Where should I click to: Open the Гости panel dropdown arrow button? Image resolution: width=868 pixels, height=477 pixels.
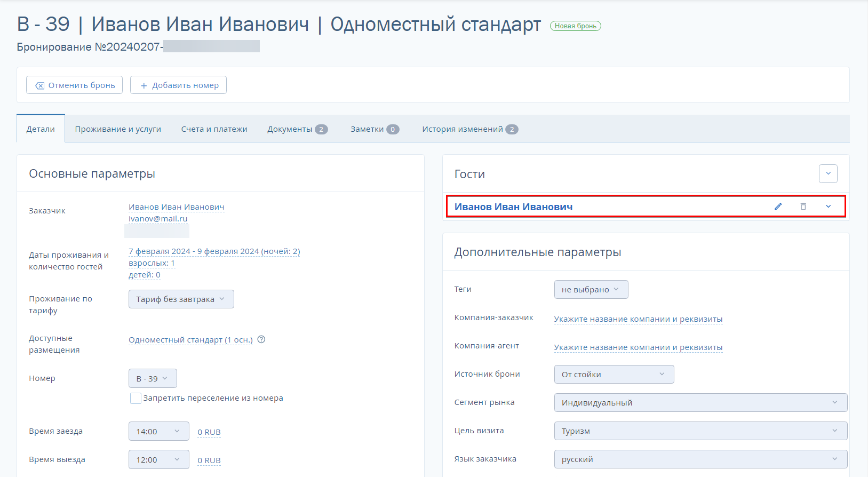pyautogui.click(x=828, y=173)
